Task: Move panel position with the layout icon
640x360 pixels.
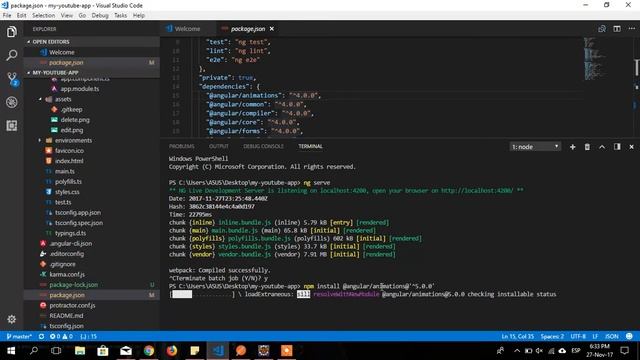Action: tap(617, 147)
